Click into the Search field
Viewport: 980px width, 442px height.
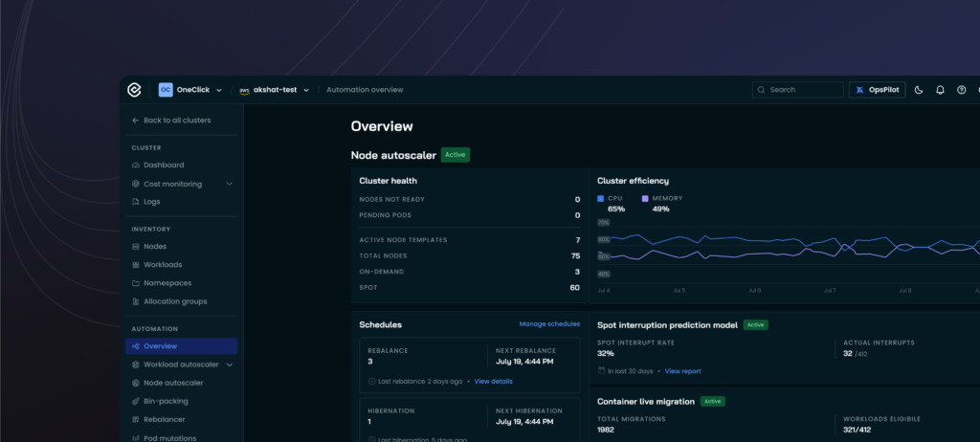tap(797, 90)
